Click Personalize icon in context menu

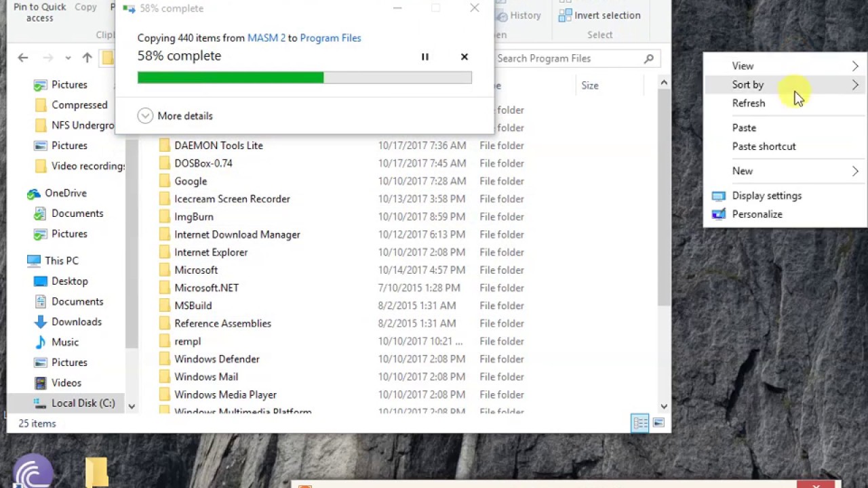(x=718, y=214)
